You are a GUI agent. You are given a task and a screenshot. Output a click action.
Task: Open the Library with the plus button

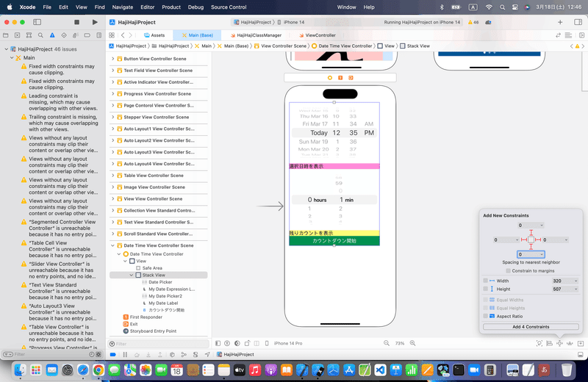(x=560, y=22)
